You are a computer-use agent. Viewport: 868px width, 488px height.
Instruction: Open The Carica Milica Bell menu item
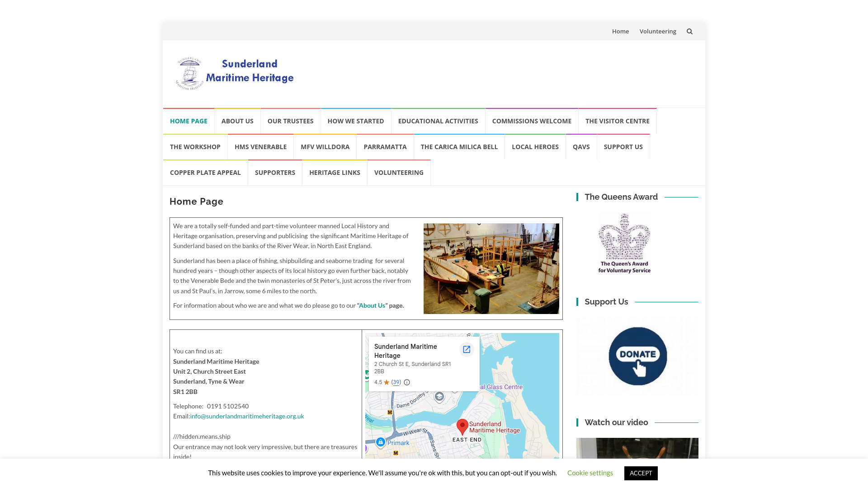point(459,147)
